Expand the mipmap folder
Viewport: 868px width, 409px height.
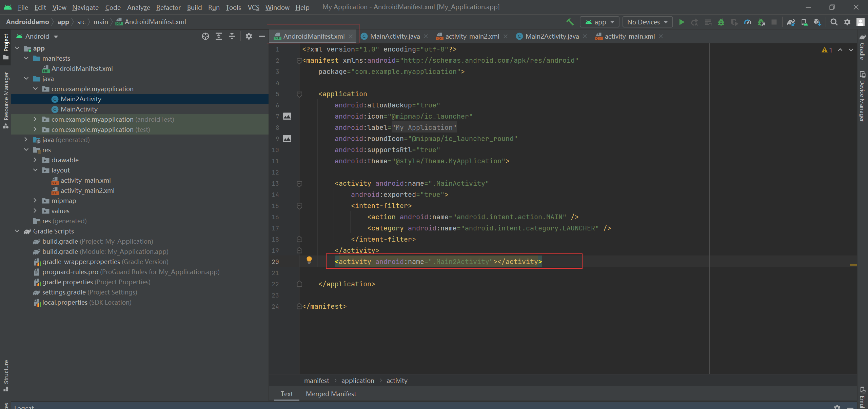coord(35,201)
